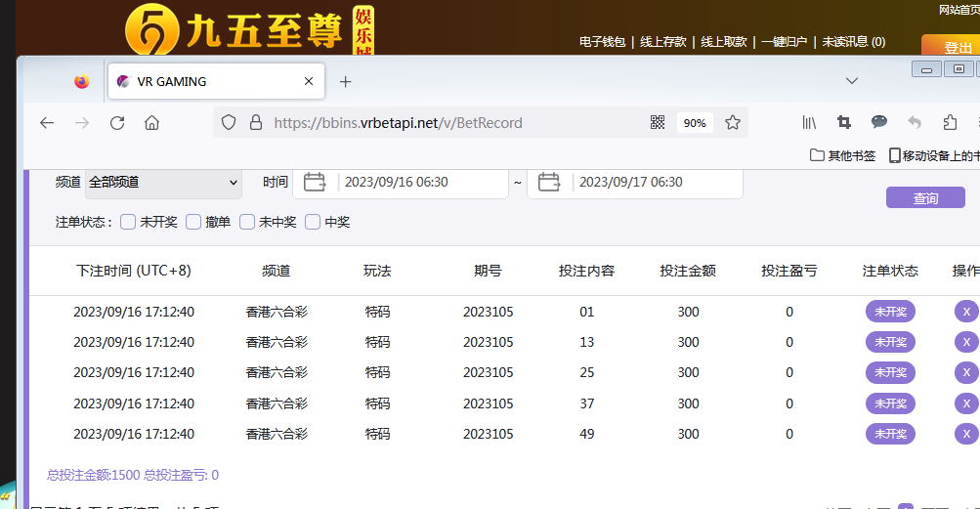
Task: Reload the page with the refresh icon
Action: [117, 123]
